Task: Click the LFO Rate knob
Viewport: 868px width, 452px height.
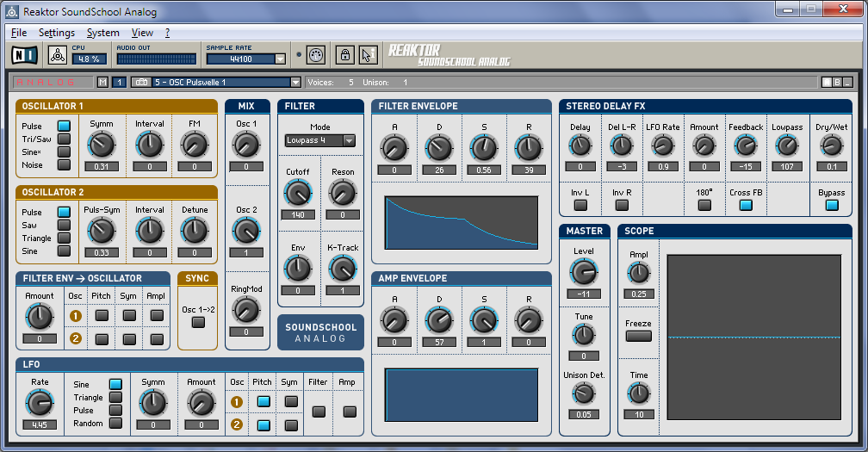Action: [x=40, y=403]
